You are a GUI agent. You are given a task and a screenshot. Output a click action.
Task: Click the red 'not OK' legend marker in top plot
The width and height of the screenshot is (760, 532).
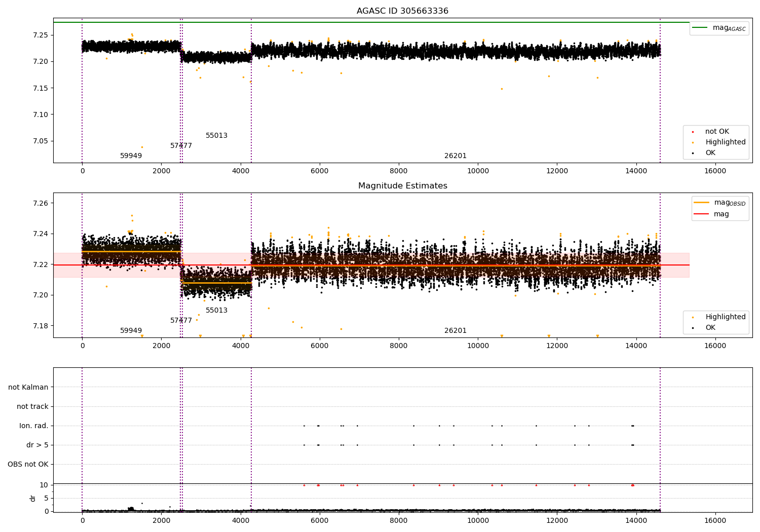point(693,132)
